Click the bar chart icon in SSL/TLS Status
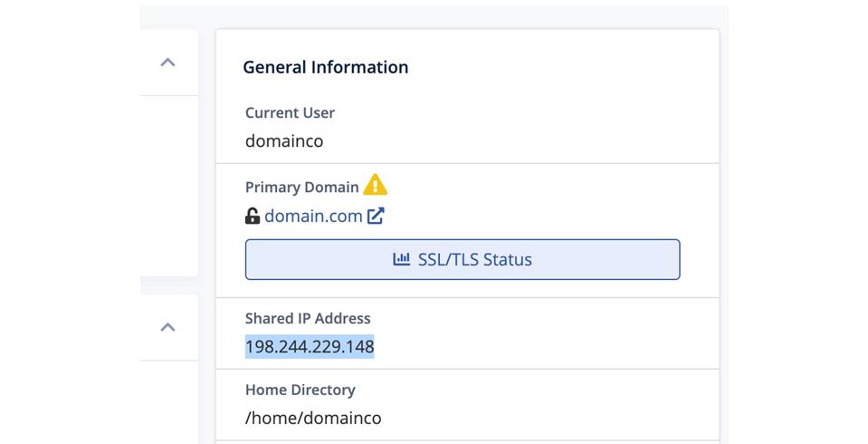Viewport: 868px width, 444px height. pyautogui.click(x=401, y=259)
